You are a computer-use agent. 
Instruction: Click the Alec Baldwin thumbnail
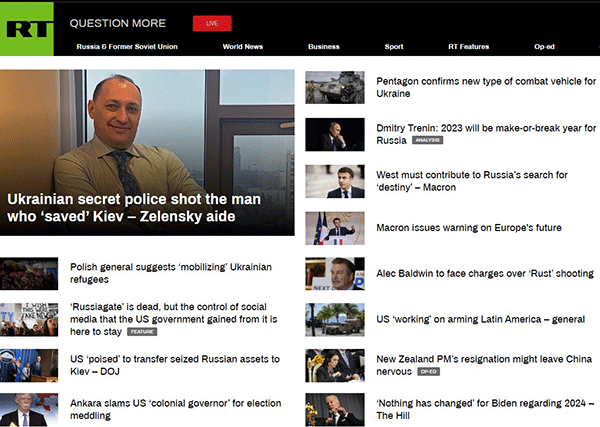[335, 274]
